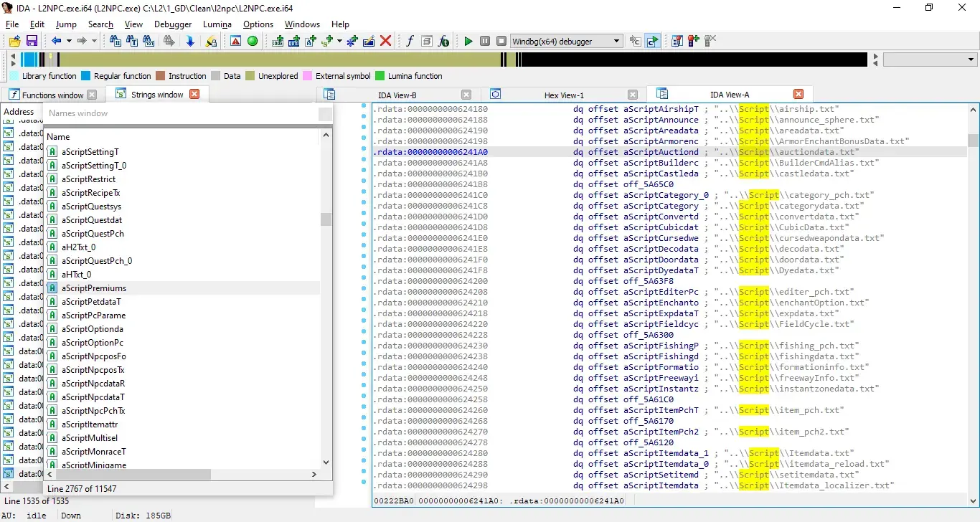Select aScriptPetdataT in the Names list
The image size is (980, 522).
pos(182,301)
